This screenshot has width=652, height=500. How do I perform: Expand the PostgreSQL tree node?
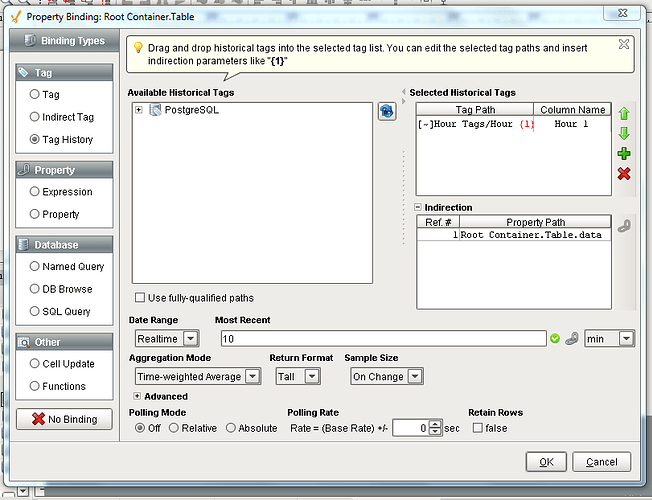[x=139, y=110]
